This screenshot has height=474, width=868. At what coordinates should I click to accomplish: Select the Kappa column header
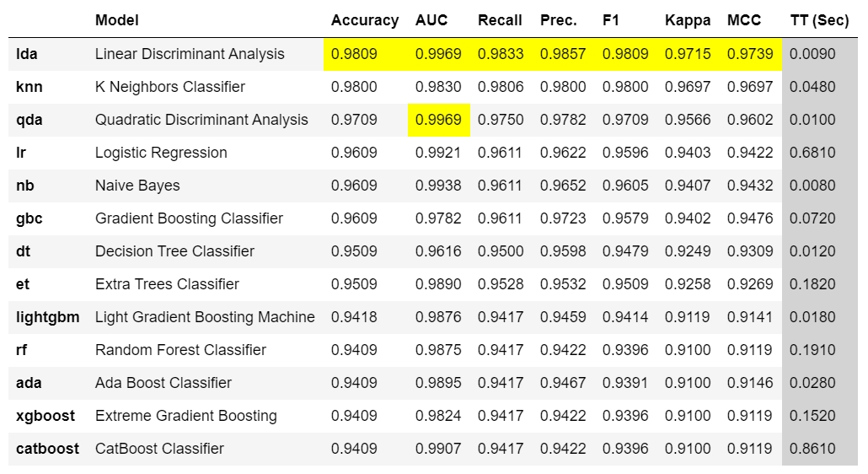click(688, 20)
